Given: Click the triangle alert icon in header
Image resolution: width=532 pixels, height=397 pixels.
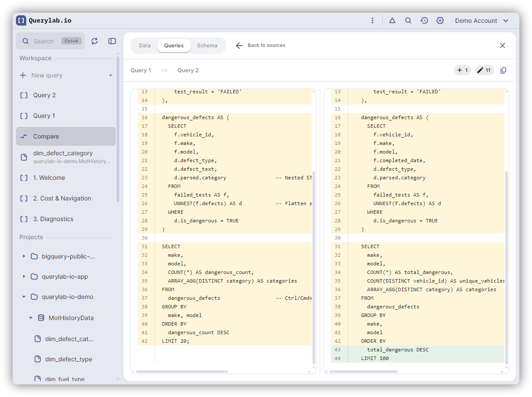Looking at the screenshot, I should 392,21.
